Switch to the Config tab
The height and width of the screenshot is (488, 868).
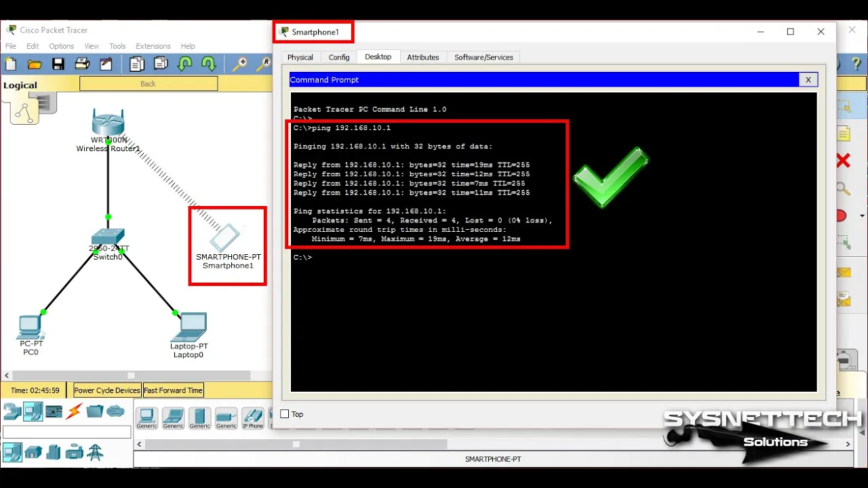(339, 58)
